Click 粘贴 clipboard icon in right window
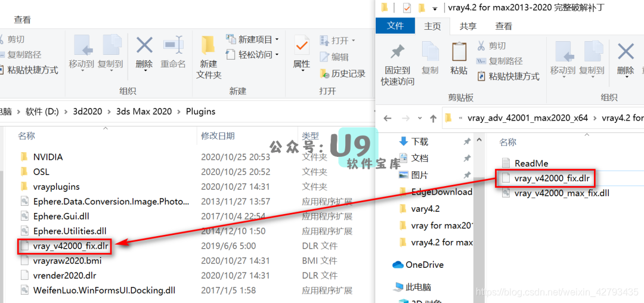Viewport: 644px width, 303px height. click(x=459, y=58)
